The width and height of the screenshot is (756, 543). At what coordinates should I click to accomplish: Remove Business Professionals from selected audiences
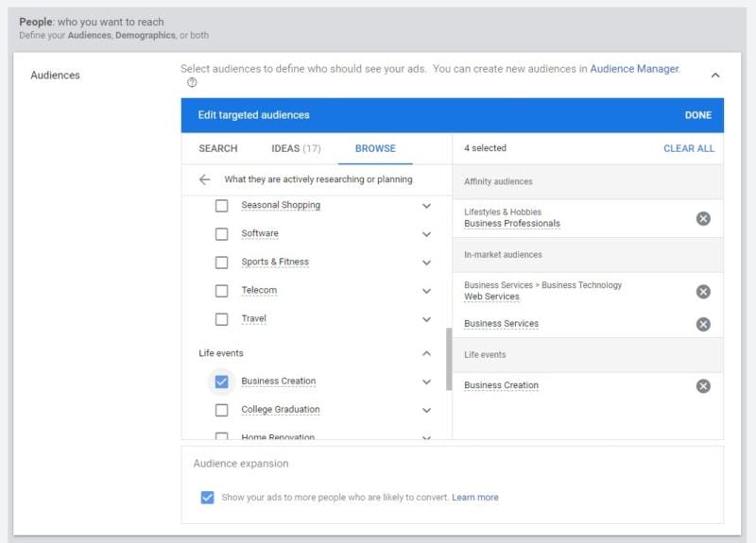click(x=703, y=219)
